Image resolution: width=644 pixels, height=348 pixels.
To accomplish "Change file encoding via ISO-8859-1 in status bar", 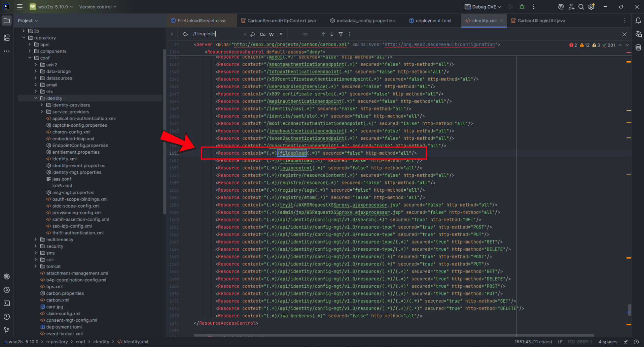I will click(x=580, y=342).
